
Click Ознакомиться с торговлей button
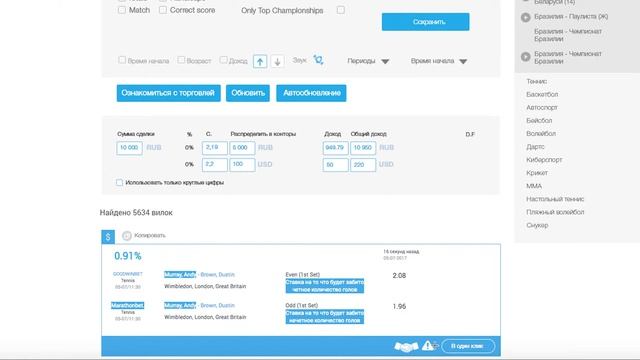point(169,93)
